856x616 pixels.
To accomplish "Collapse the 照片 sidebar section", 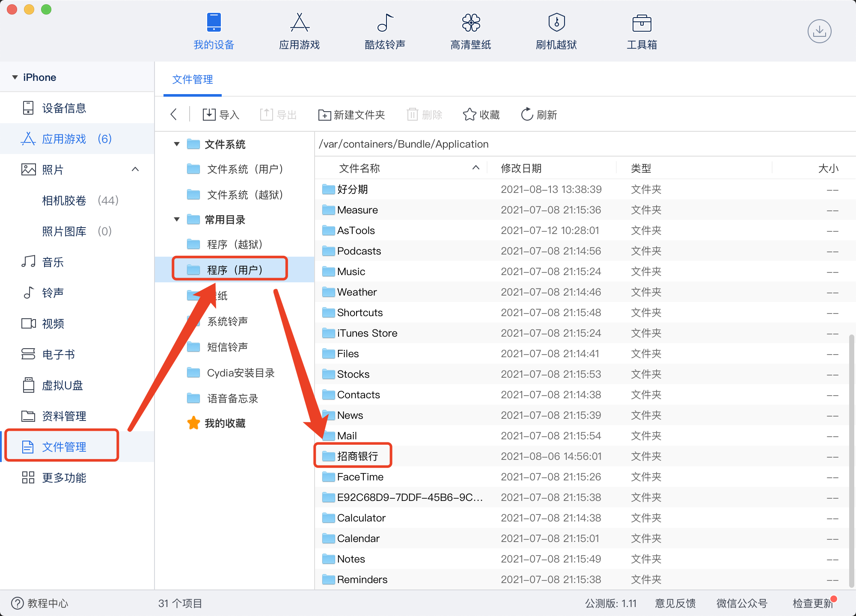I will coord(136,169).
